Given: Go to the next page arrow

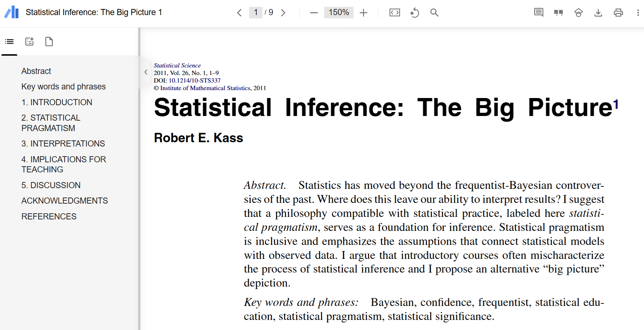Looking at the screenshot, I should (283, 13).
